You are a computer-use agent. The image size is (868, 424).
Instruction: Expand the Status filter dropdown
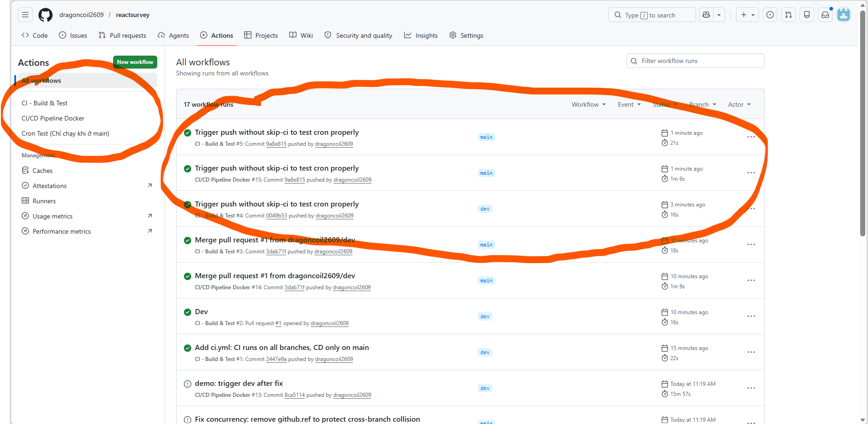click(x=665, y=104)
